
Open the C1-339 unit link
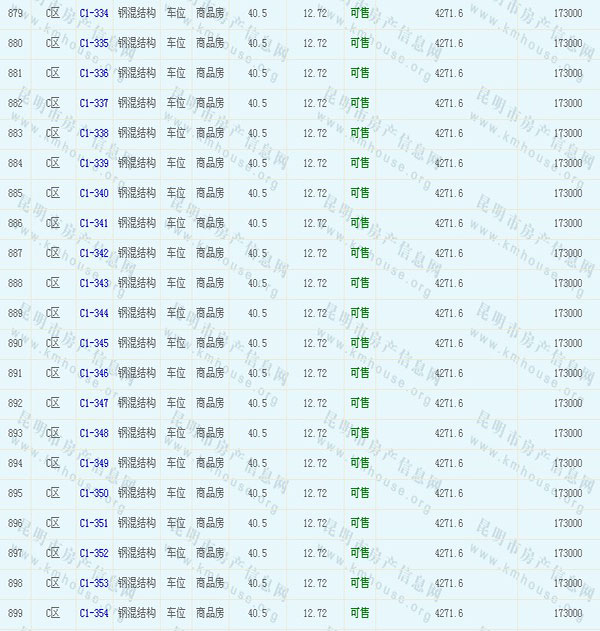pyautogui.click(x=94, y=163)
